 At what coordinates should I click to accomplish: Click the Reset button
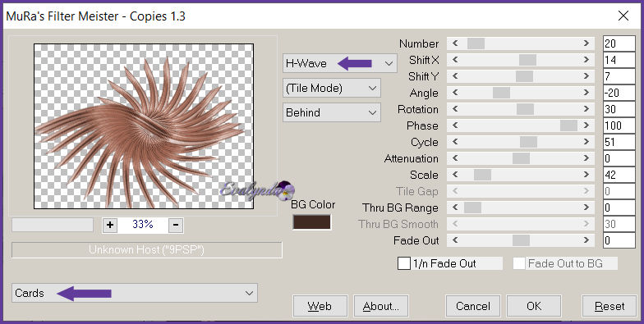click(x=609, y=307)
